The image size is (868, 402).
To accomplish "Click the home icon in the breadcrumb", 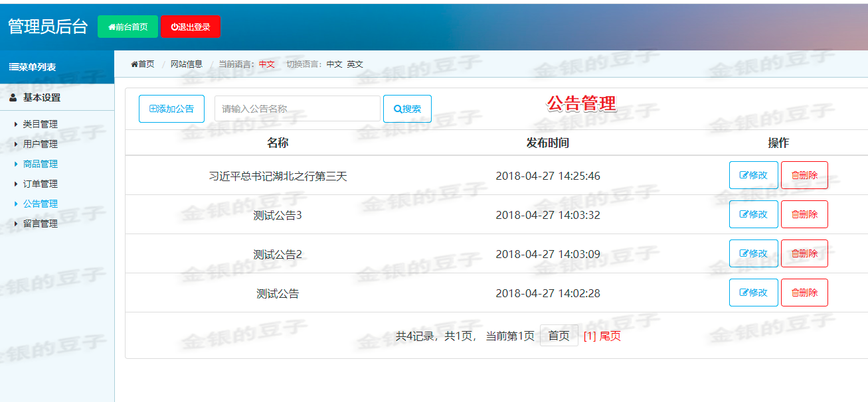I will (134, 64).
